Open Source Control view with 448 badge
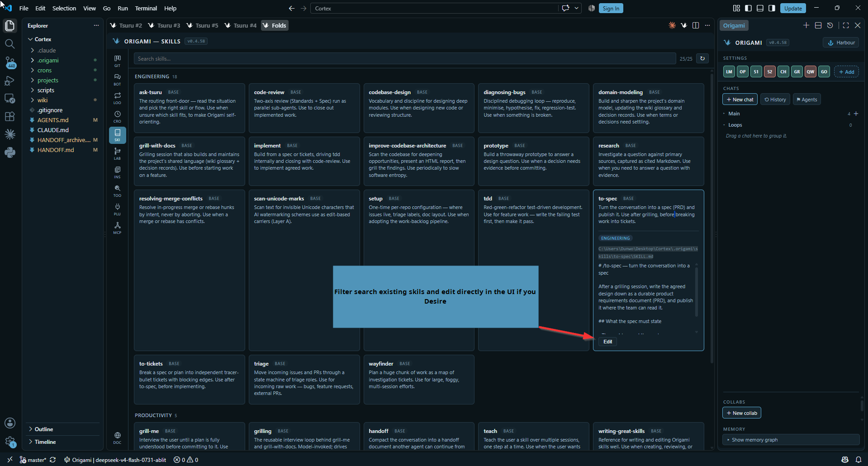868x466 pixels. [x=10, y=62]
